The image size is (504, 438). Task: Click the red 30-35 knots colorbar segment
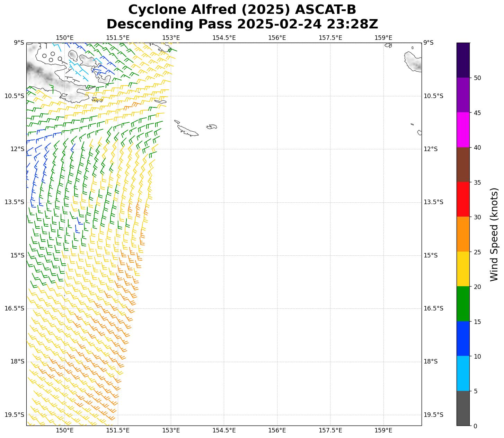tap(463, 199)
